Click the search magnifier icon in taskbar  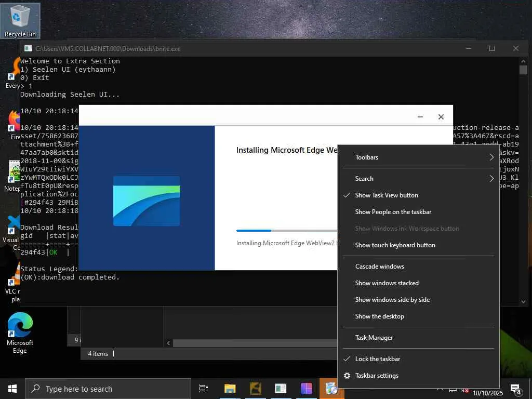click(35, 389)
